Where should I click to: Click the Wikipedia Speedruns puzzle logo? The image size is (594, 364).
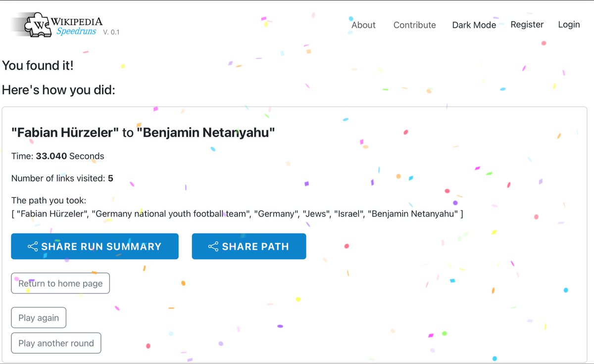click(39, 24)
